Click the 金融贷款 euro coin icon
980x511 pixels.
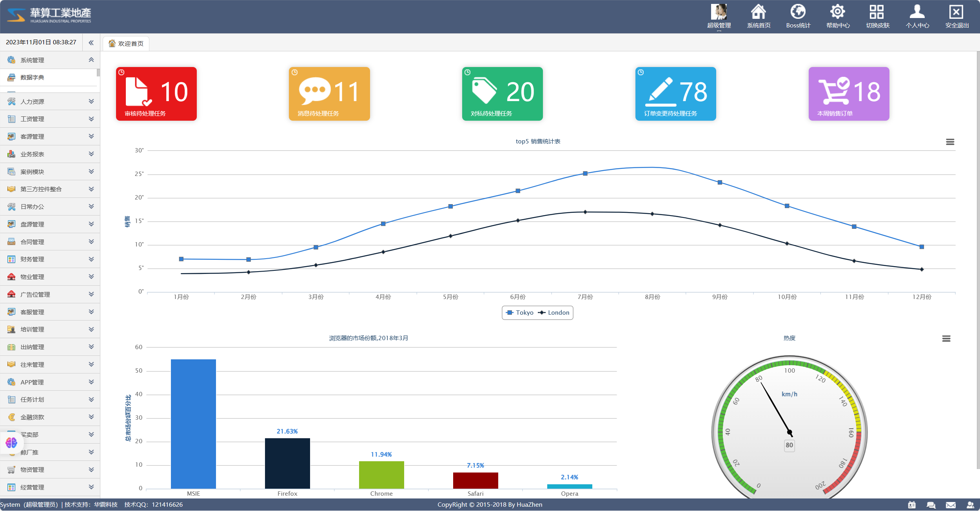pyautogui.click(x=11, y=417)
